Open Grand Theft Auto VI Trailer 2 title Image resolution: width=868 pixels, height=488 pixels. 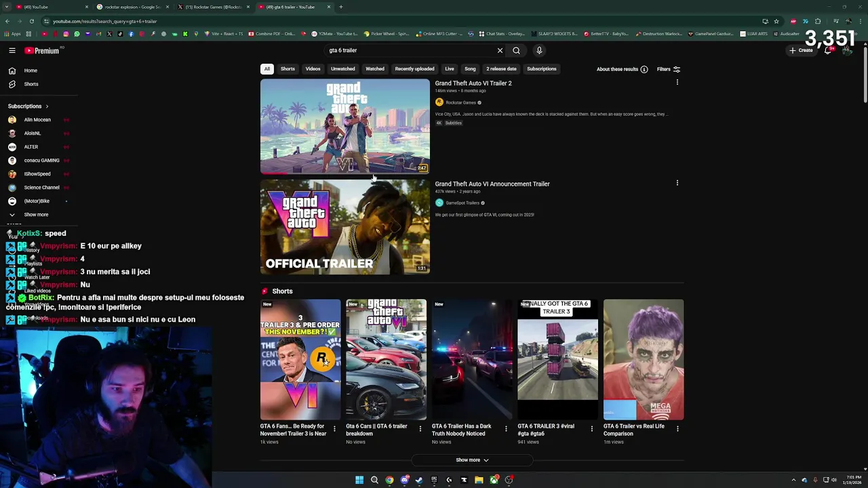tap(473, 83)
